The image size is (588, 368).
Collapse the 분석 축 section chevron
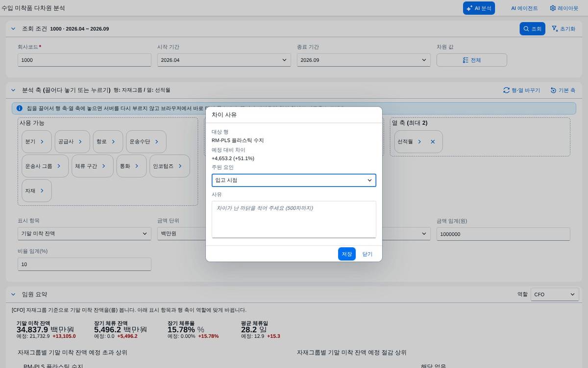click(x=13, y=90)
